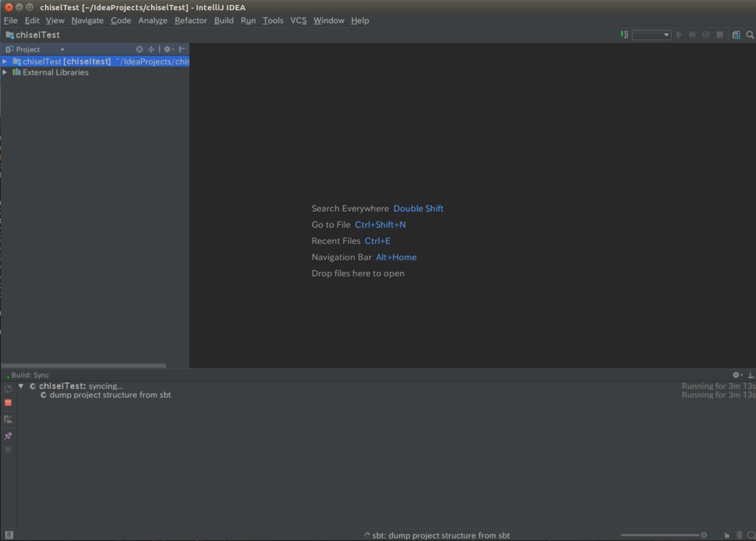Click Alt+Home Navigation Bar hint

coord(396,258)
